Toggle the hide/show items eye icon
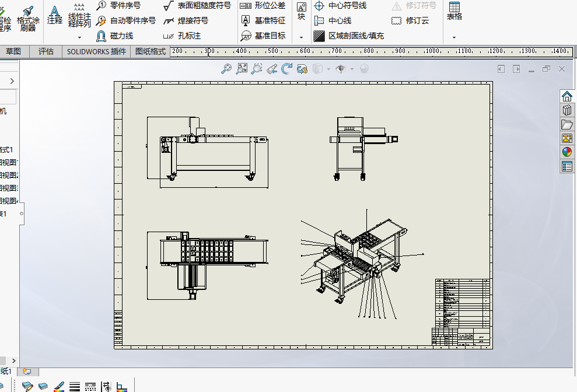The image size is (577, 392). 341,69
